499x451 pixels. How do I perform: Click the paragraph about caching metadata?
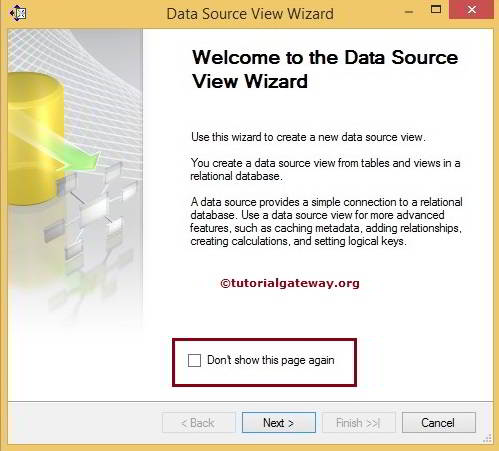point(326,221)
